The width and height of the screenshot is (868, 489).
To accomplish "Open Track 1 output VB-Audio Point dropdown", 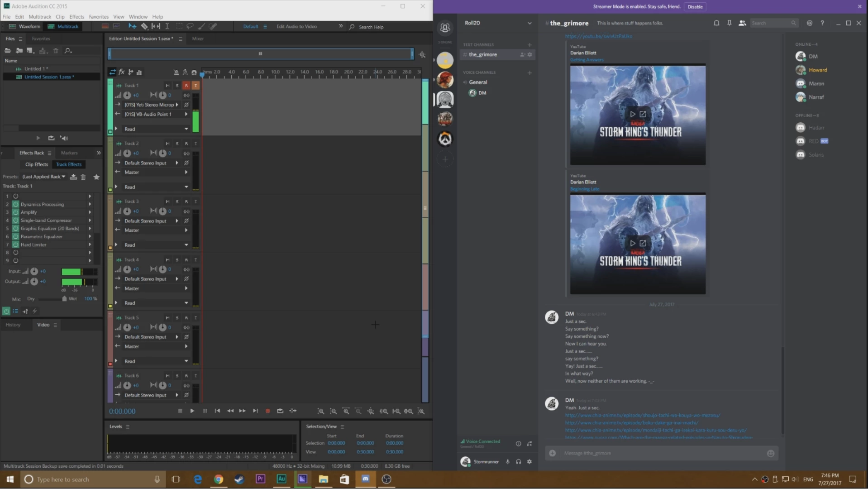I will (156, 114).
